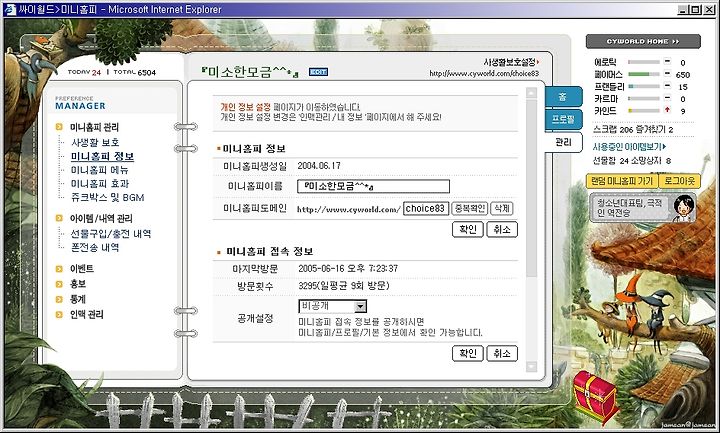720x433 pixels.
Task: Click the Internet Explorer icon in title bar
Action: tap(10, 9)
